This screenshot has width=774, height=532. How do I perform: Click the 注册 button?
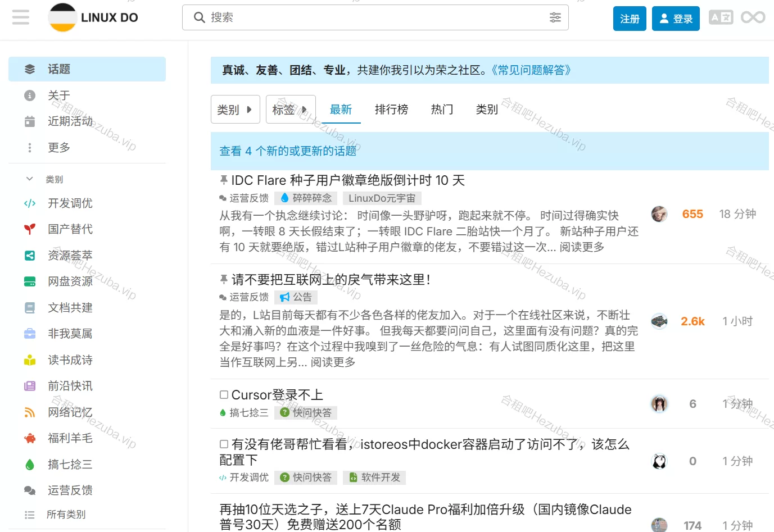[x=630, y=19]
